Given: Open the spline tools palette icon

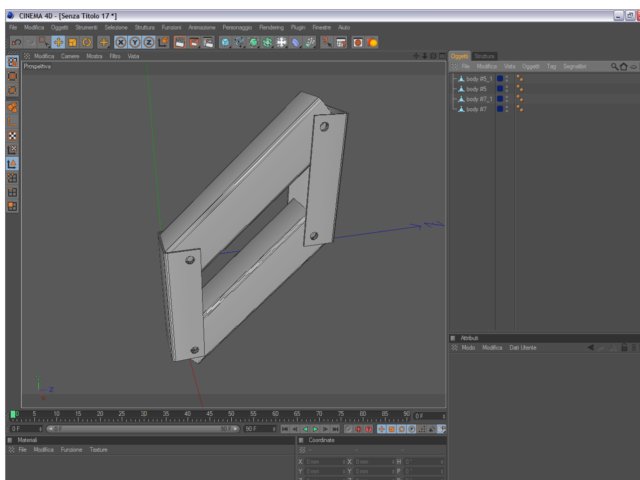Looking at the screenshot, I should [x=240, y=42].
